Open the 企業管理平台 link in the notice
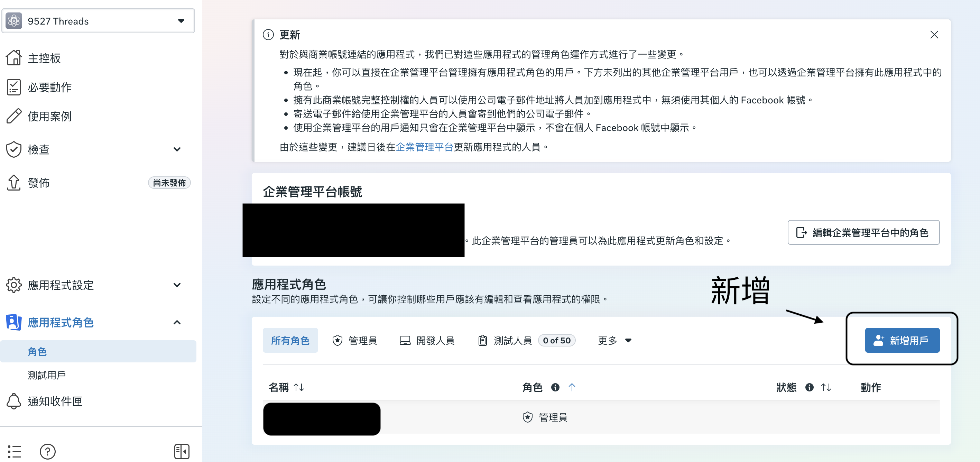The height and width of the screenshot is (462, 980). (425, 147)
